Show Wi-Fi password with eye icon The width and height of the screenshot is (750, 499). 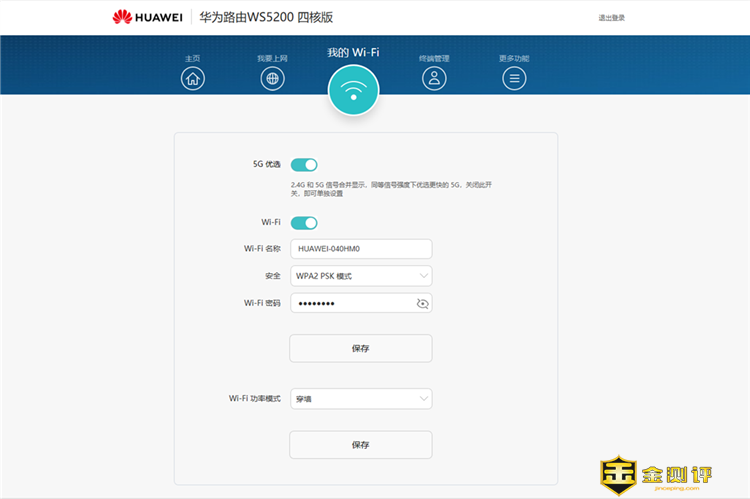[422, 303]
